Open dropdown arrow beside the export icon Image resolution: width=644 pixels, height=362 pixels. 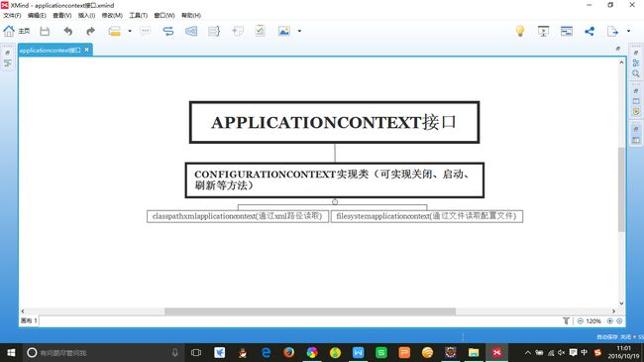tap(628, 31)
